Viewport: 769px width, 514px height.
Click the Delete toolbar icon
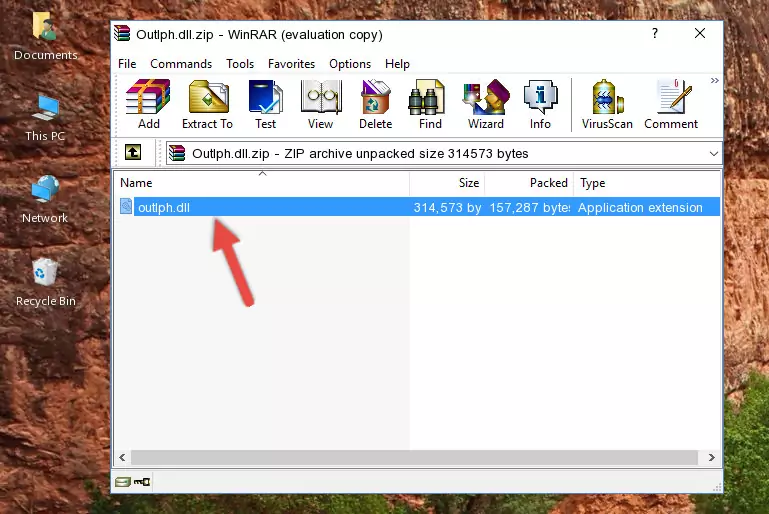pyautogui.click(x=376, y=104)
